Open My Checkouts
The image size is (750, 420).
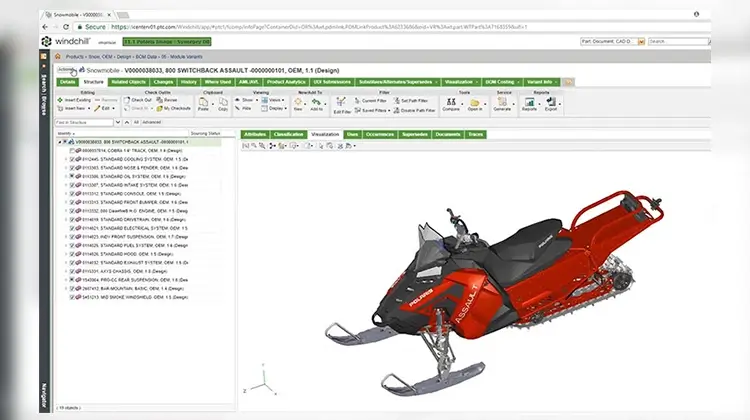[173, 109]
